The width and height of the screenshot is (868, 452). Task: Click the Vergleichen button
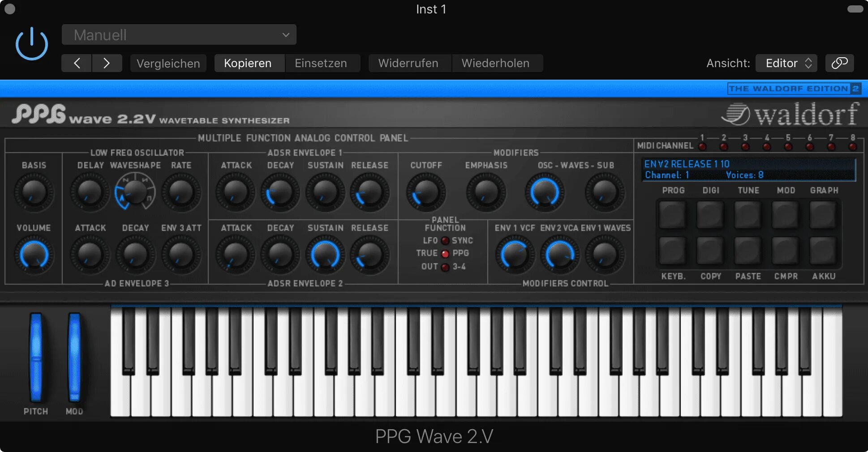(x=168, y=63)
